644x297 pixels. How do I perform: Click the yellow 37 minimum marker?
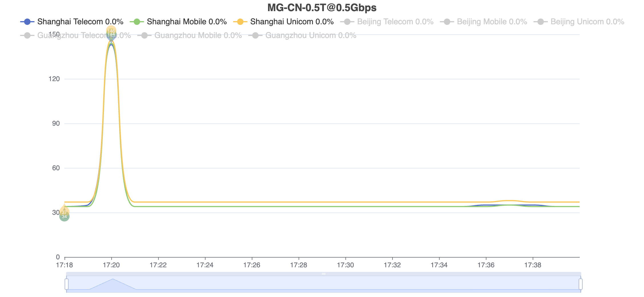pyautogui.click(x=65, y=212)
